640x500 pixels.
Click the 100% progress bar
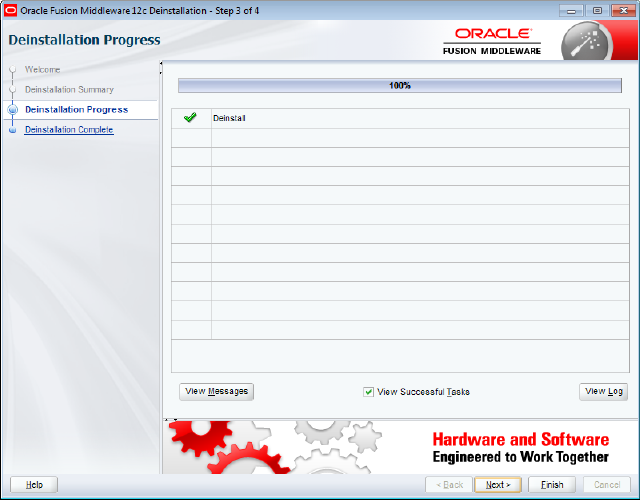coord(400,85)
